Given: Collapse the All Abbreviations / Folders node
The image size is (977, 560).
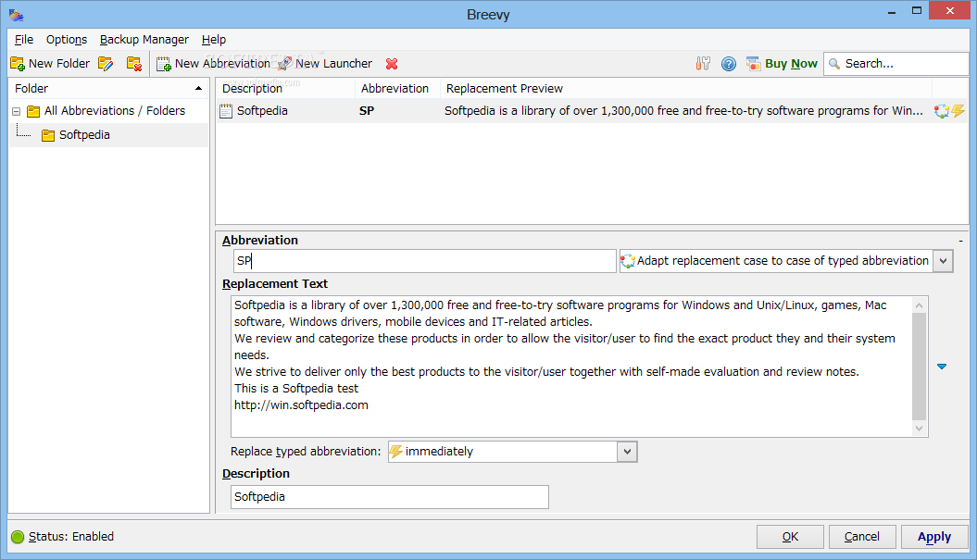Looking at the screenshot, I should pos(16,111).
